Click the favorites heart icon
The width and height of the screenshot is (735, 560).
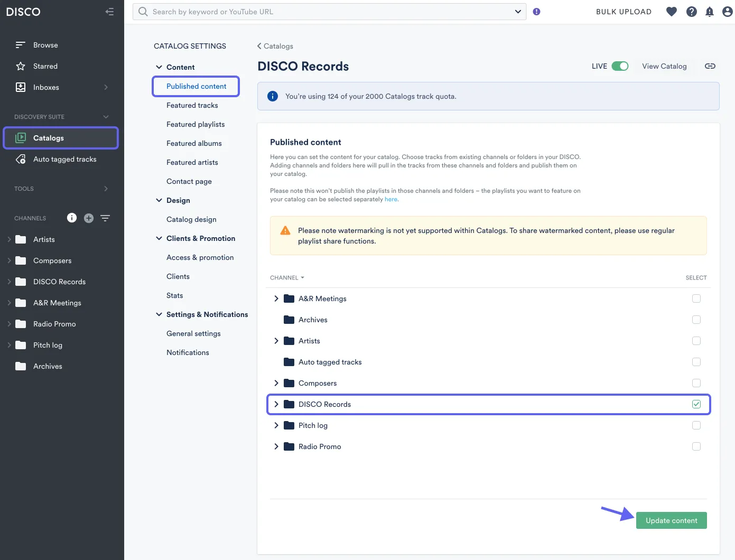(672, 12)
